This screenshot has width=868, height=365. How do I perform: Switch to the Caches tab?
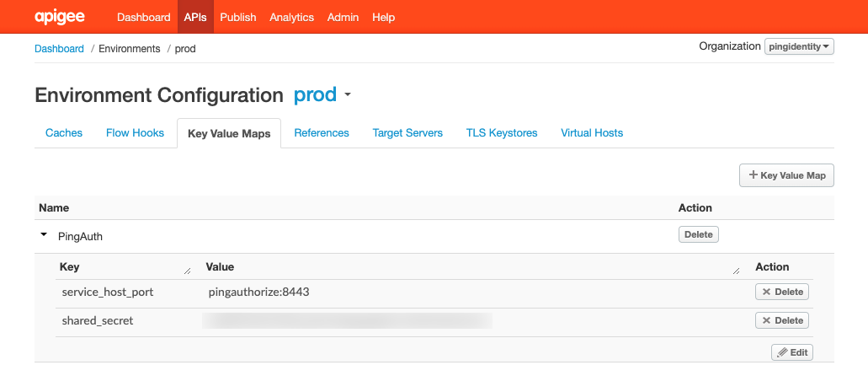(x=64, y=133)
